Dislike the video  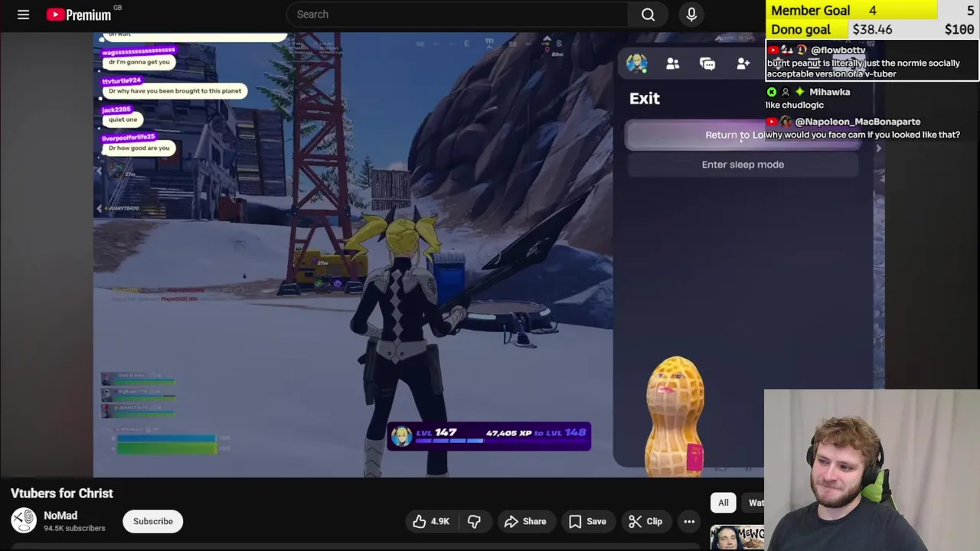point(475,521)
